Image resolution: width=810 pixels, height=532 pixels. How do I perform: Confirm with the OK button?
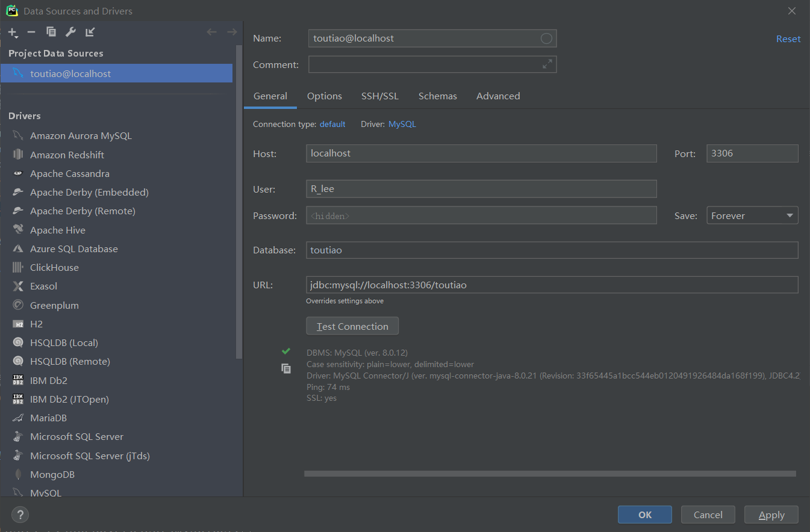point(645,515)
